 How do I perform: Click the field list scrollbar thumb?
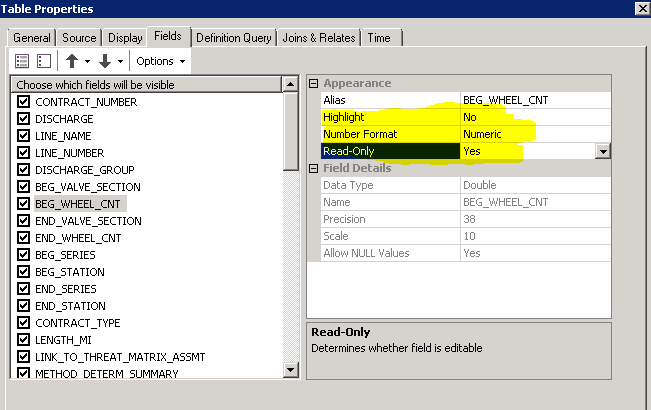point(291,131)
